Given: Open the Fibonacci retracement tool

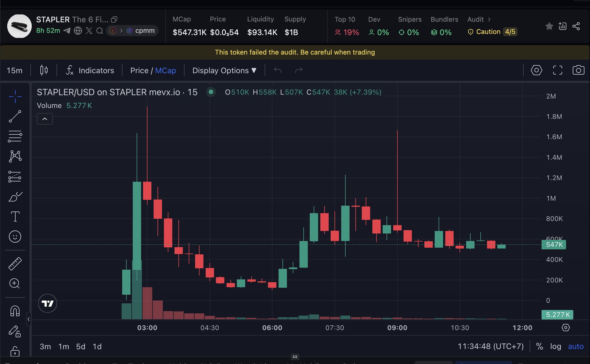Looking at the screenshot, I should pyautogui.click(x=15, y=136).
